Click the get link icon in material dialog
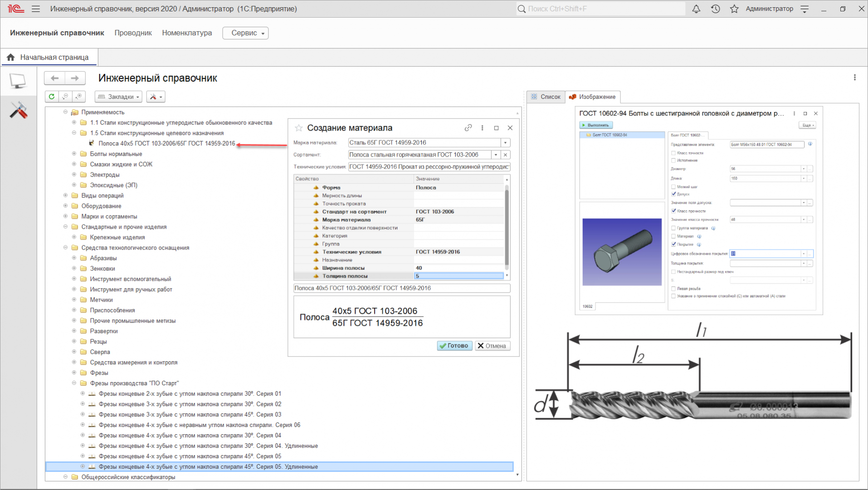868x490 pixels. point(468,128)
